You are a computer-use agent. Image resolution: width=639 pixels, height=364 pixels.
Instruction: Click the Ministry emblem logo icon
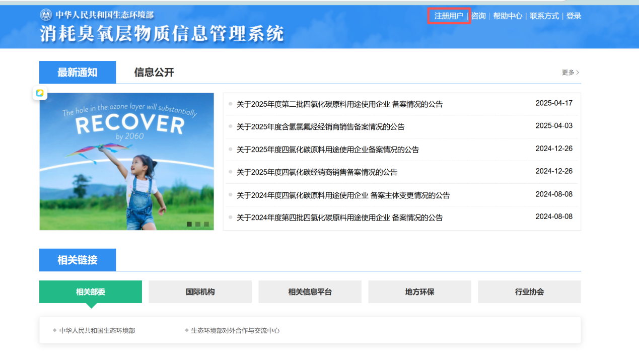coord(46,15)
